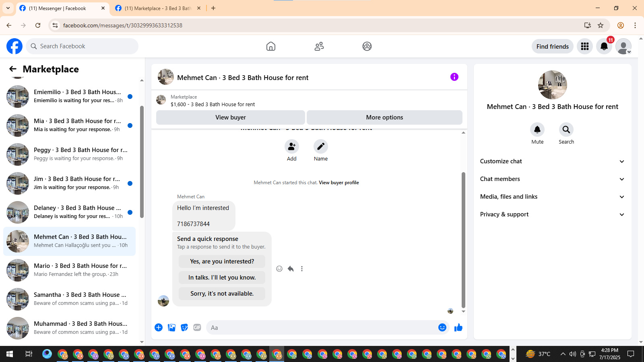Go to the Home feed icon
This screenshot has height=362, width=644.
coord(271,46)
